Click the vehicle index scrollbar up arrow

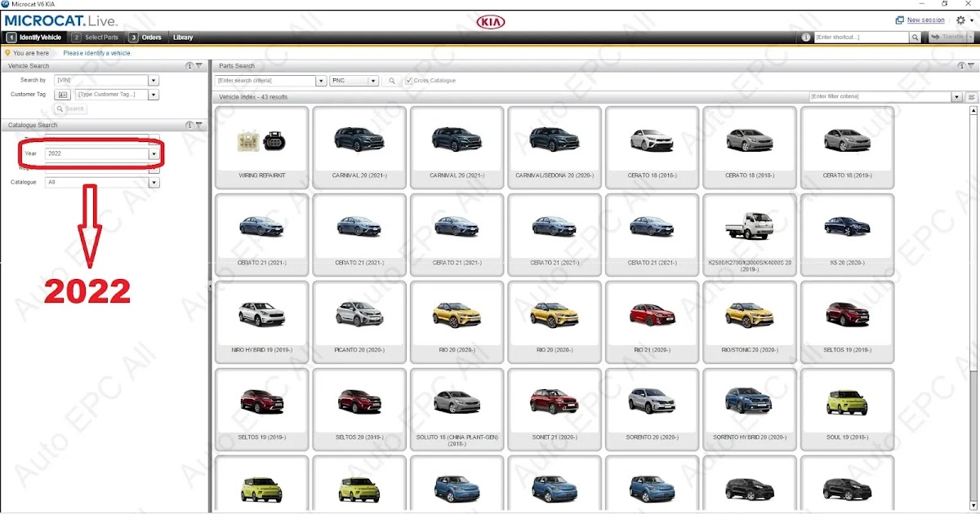[x=973, y=109]
